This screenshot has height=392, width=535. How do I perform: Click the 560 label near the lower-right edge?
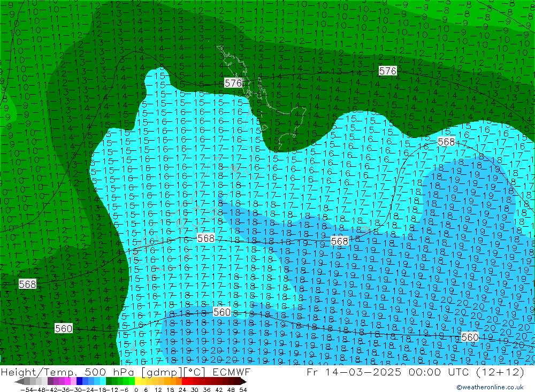[x=470, y=337]
